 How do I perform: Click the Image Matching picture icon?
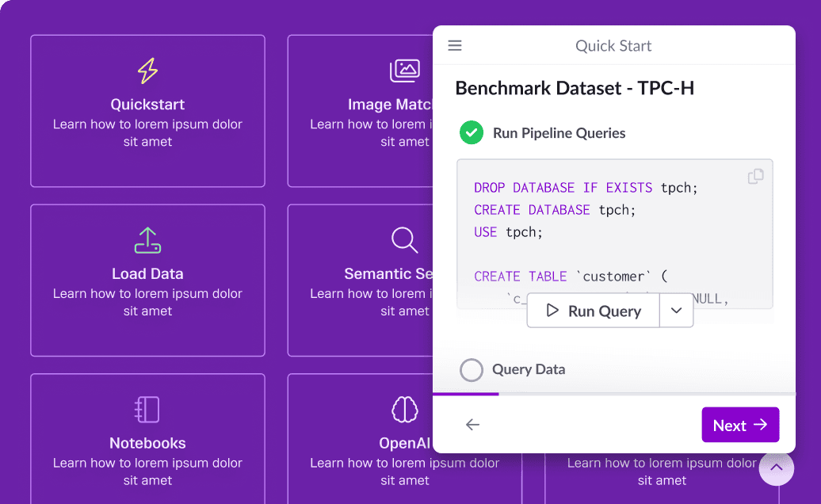click(405, 71)
